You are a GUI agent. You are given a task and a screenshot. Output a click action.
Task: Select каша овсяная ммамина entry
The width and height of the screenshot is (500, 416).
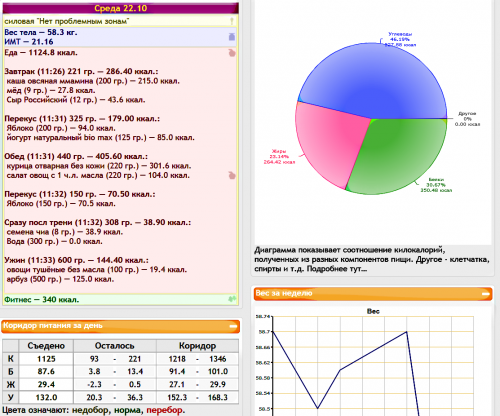click(93, 81)
